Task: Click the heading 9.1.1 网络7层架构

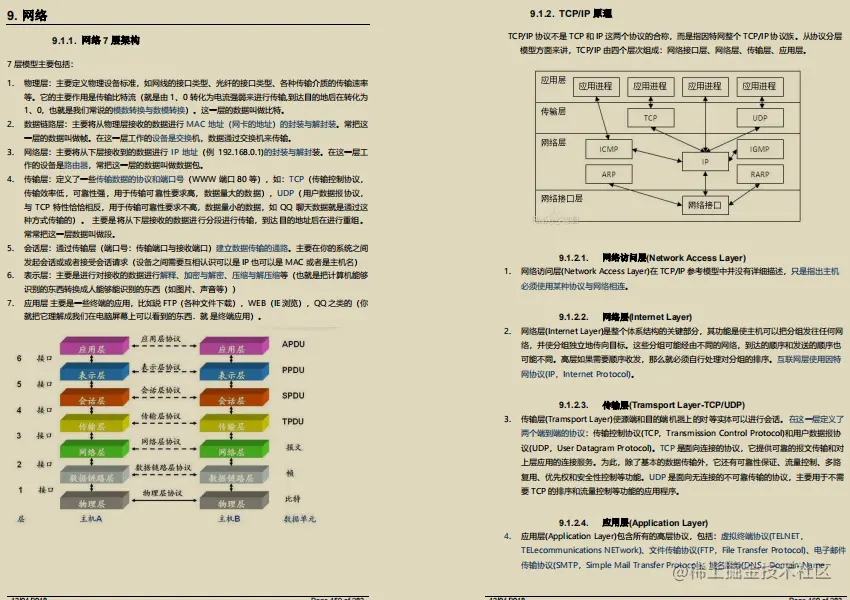Action: [x=95, y=40]
